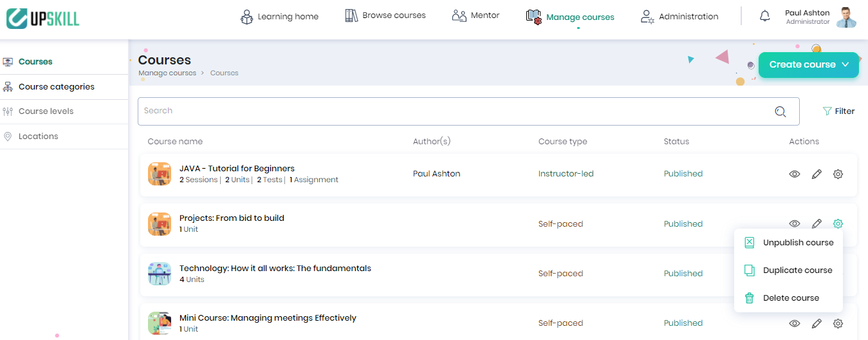
Task: Toggle gear dropdown for Projects course
Action: coord(838,223)
